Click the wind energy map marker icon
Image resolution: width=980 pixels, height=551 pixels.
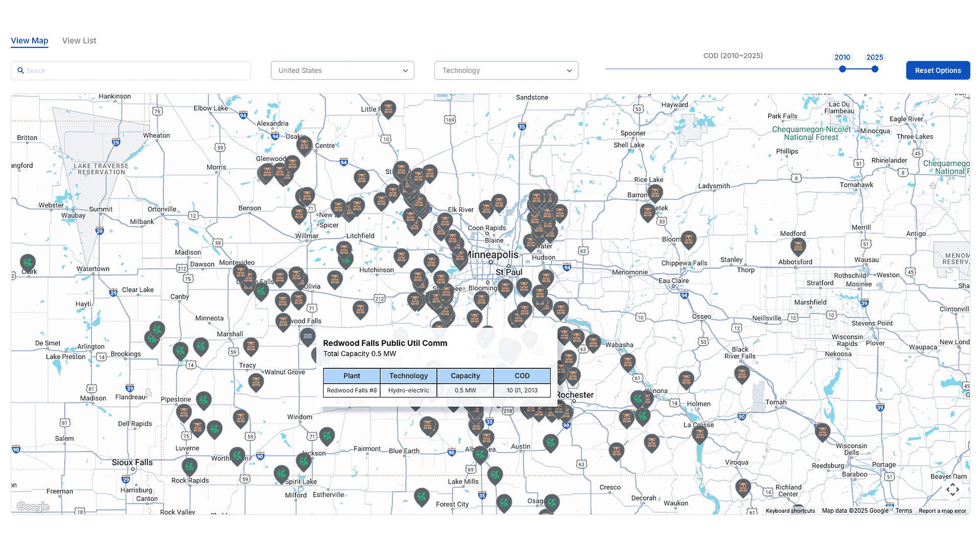pyautogui.click(x=28, y=260)
